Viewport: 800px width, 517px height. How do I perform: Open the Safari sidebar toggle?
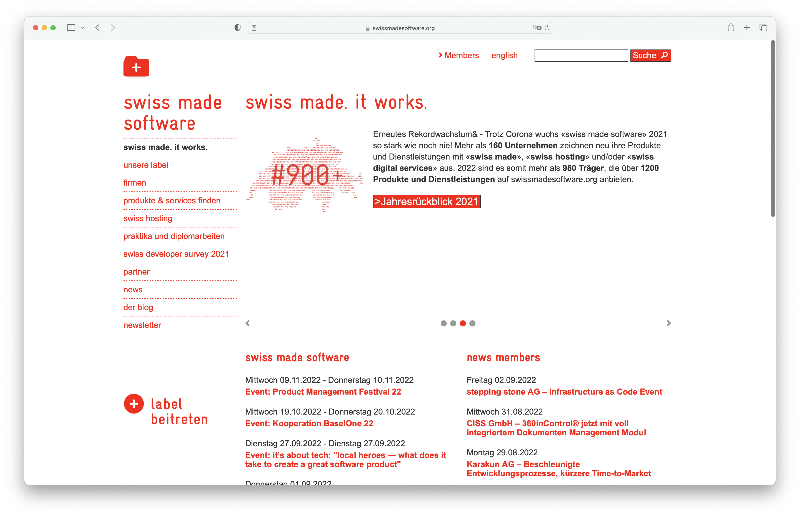71,28
